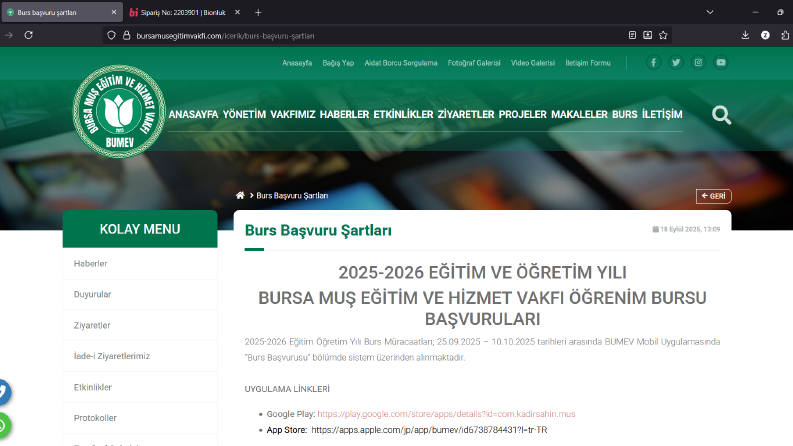Screen dimensions: 793x446
Task: Click the site search magnifier icon
Action: [721, 115]
